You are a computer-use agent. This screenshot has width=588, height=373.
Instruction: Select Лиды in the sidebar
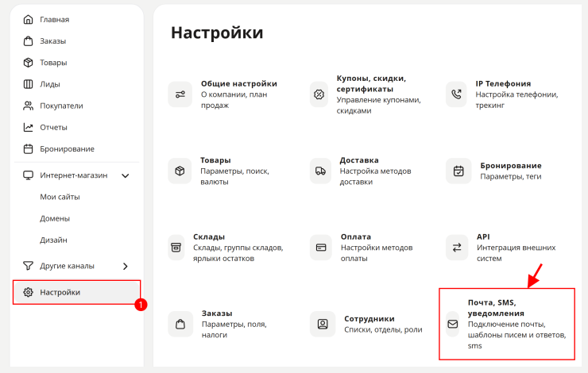(x=50, y=84)
